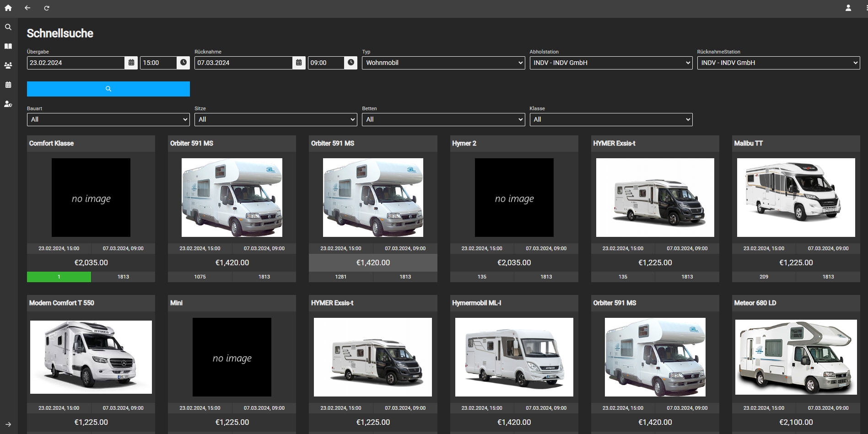Click the Meteor 680 LD price €2,100.00
The height and width of the screenshot is (434, 868).
796,422
